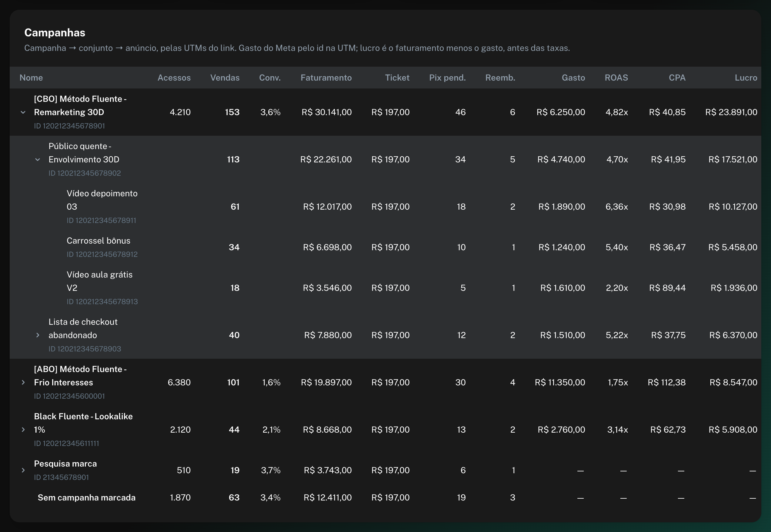Click the Faturamento column header

[326, 78]
